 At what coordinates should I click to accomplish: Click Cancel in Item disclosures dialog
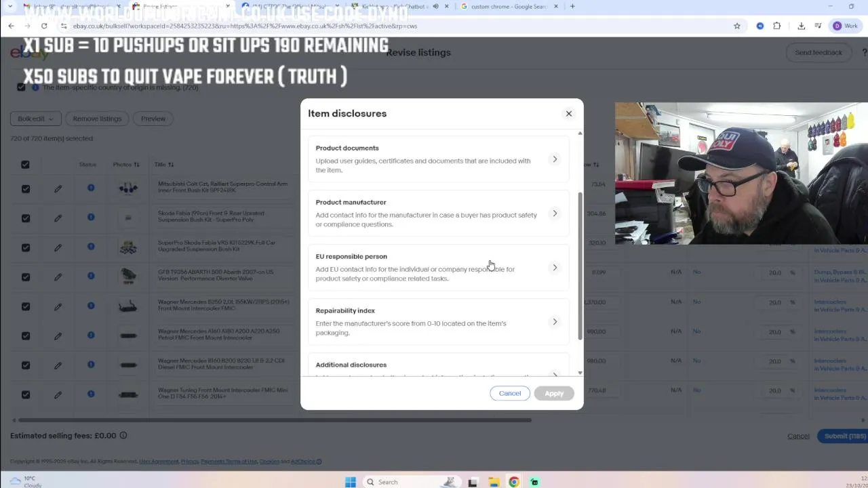(510, 393)
